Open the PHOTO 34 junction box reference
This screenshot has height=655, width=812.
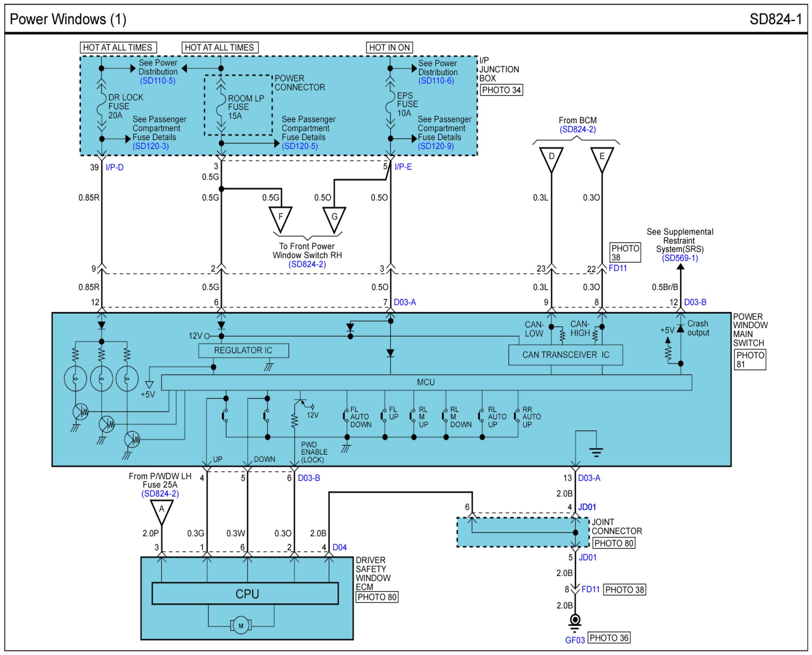point(501,90)
